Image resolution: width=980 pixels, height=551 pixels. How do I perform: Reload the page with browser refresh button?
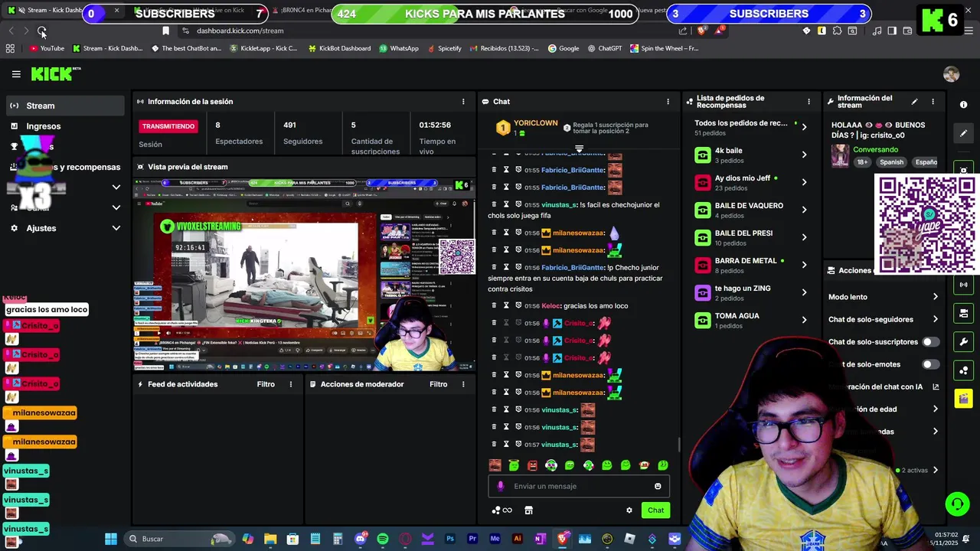[x=41, y=31]
